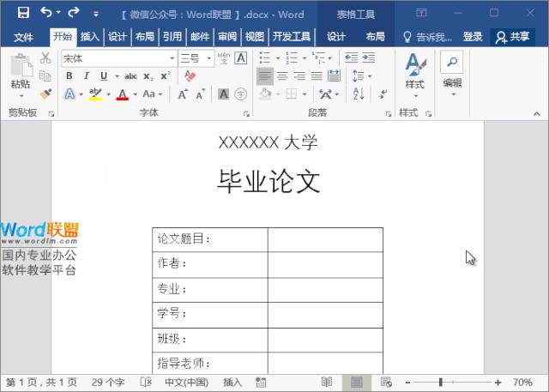This screenshot has height=392, width=549.
Task: Open the 样式 styles gallery
Action: point(415,75)
